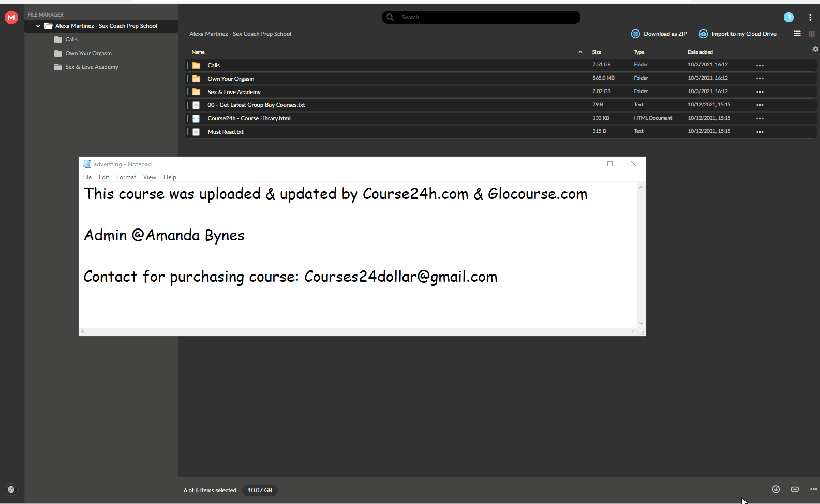Viewport: 820px width, 504px height.
Task: Click the MEGA logo icon
Action: (11, 18)
